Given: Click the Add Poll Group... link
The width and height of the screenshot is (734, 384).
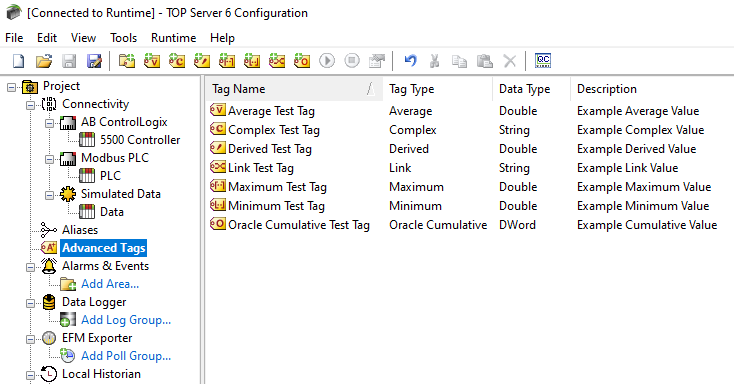Looking at the screenshot, I should (126, 356).
